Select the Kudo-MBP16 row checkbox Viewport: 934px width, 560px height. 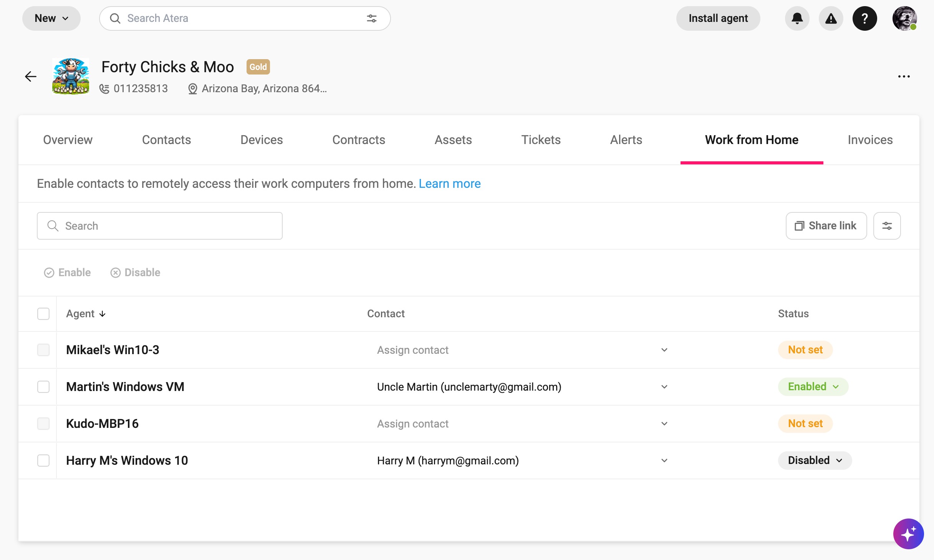(43, 424)
